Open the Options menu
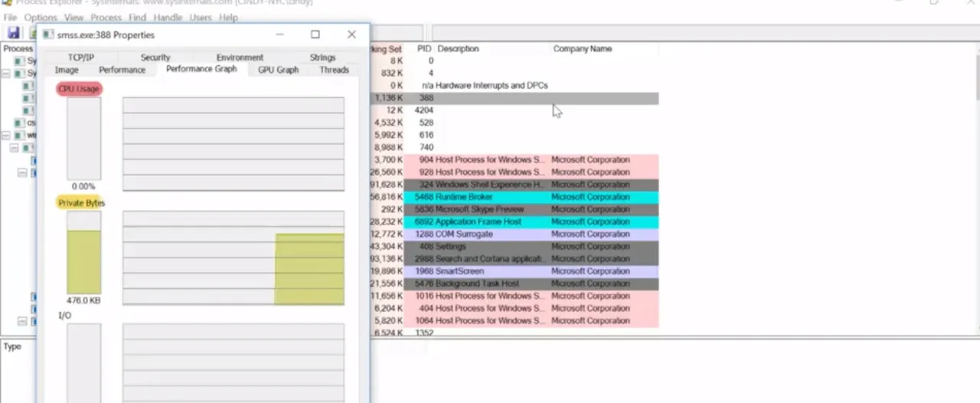The image size is (980, 403). tap(41, 17)
